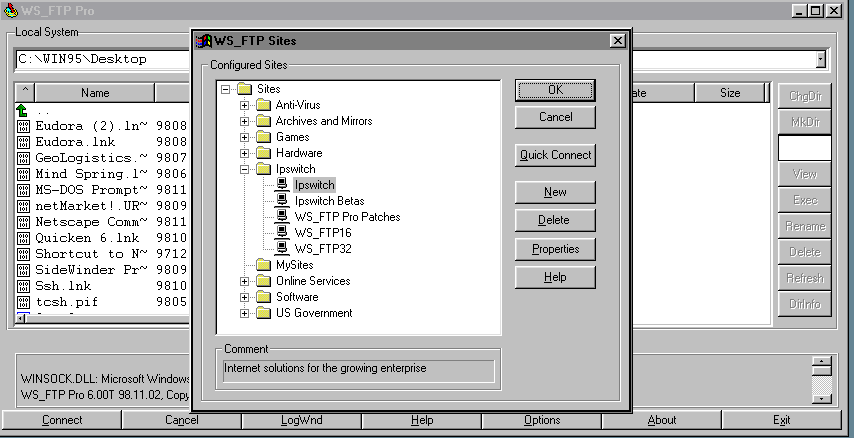Expand the Online Services node
This screenshot has width=854, height=438.
[x=245, y=281]
